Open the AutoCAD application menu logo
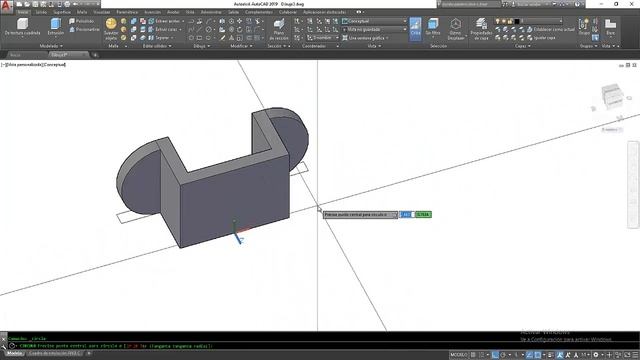Screen dimensions: 640x360 click(x=7, y=7)
